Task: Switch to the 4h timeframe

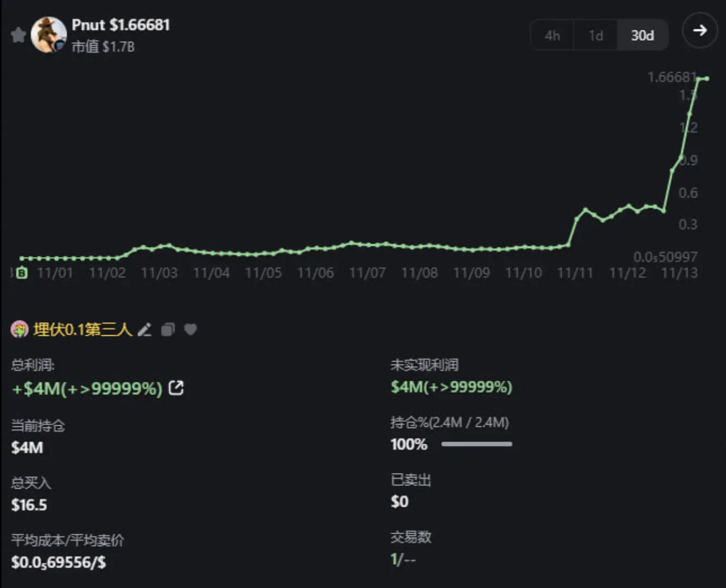Action: click(x=552, y=35)
